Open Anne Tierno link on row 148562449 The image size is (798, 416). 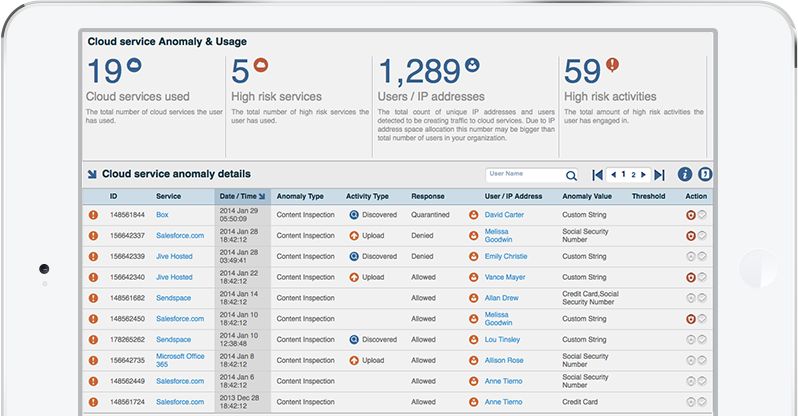pos(503,381)
